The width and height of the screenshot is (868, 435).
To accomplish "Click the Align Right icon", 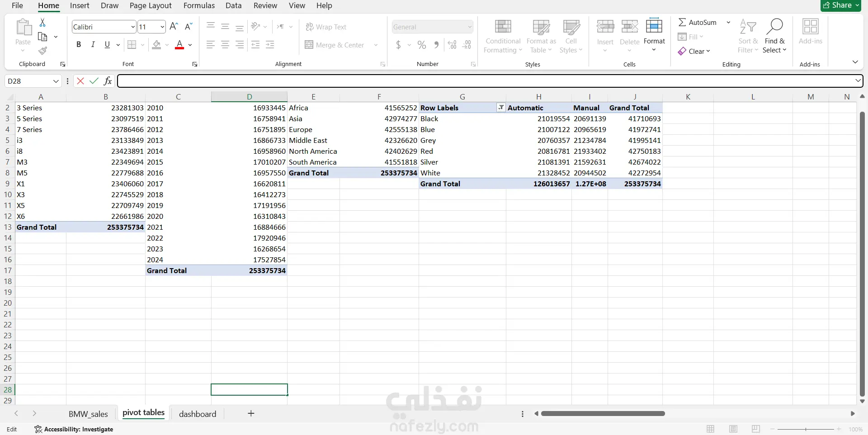I will click(240, 45).
